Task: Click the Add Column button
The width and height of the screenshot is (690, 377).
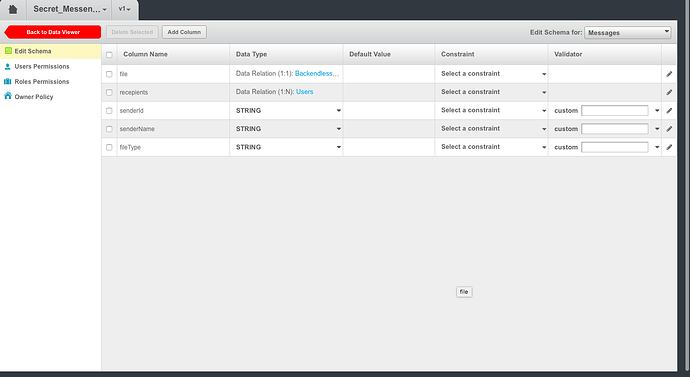Action: pyautogui.click(x=184, y=32)
